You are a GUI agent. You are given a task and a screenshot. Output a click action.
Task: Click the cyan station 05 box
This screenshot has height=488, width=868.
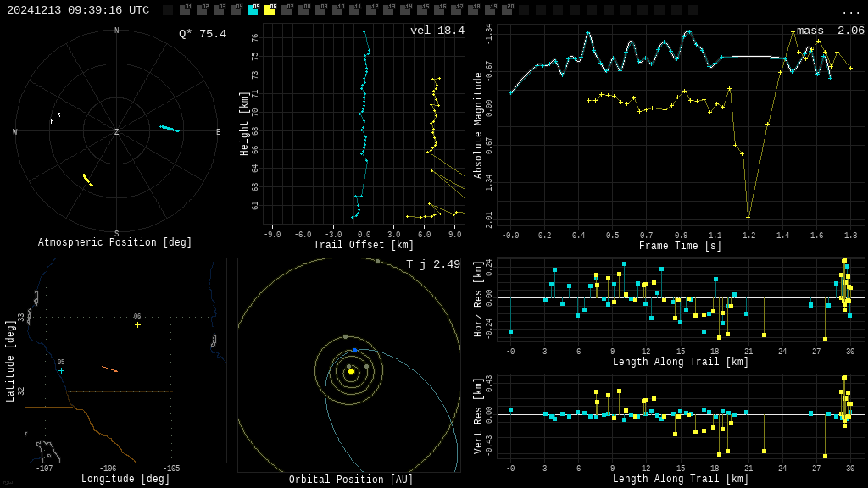(253, 10)
